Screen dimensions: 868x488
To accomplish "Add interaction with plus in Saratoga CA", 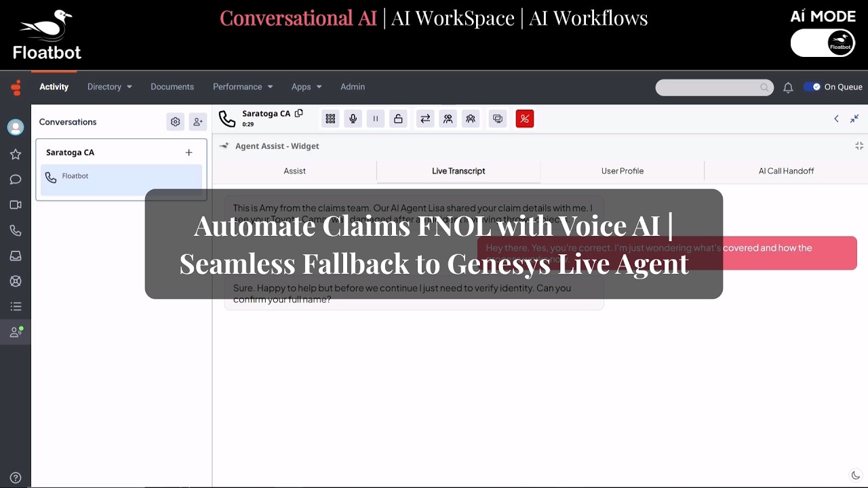I will (189, 152).
